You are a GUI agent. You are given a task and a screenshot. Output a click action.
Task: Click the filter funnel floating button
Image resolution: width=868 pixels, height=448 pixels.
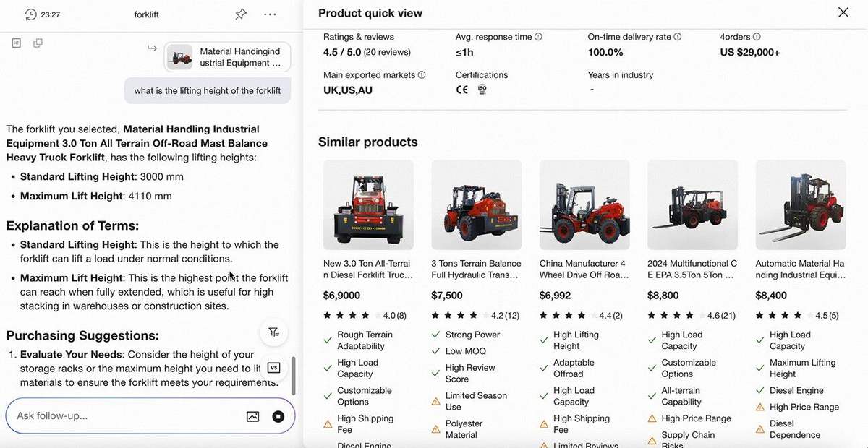pyautogui.click(x=273, y=332)
